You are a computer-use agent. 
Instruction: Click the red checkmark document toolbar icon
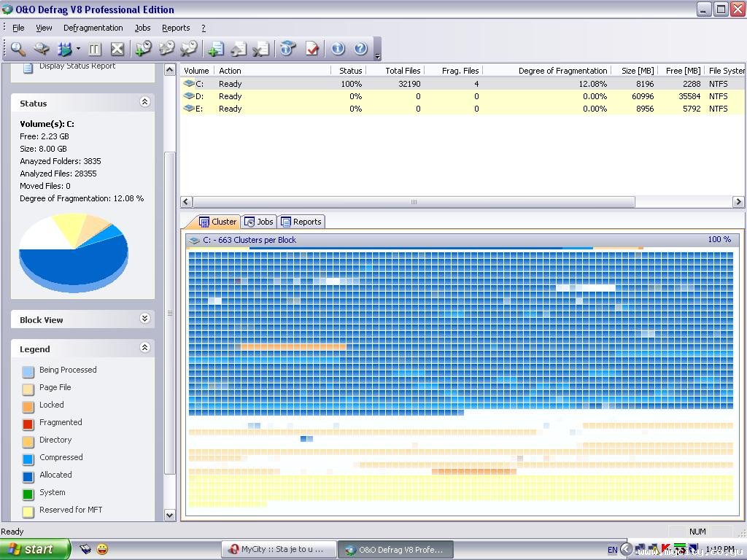312,49
